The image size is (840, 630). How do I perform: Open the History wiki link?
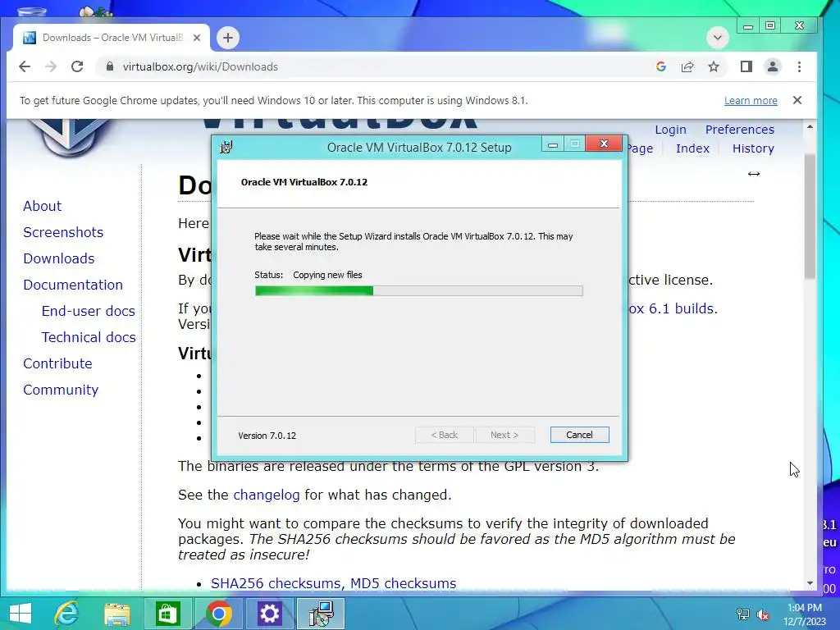point(753,148)
